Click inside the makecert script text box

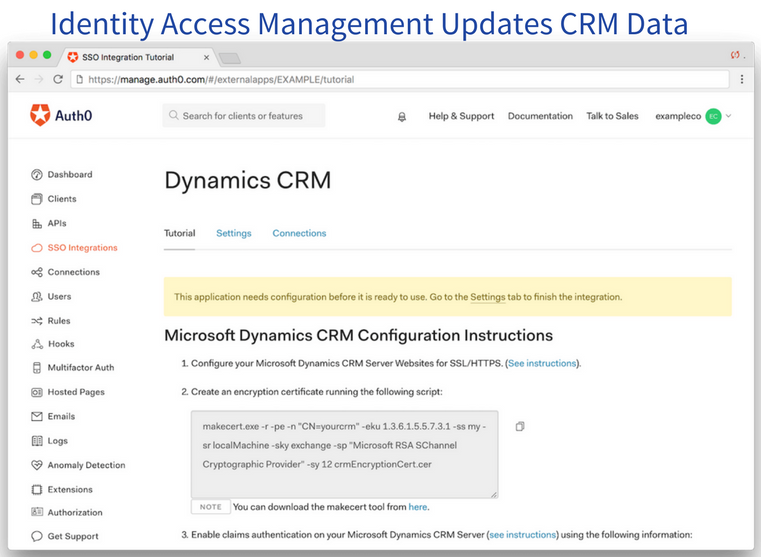point(345,454)
